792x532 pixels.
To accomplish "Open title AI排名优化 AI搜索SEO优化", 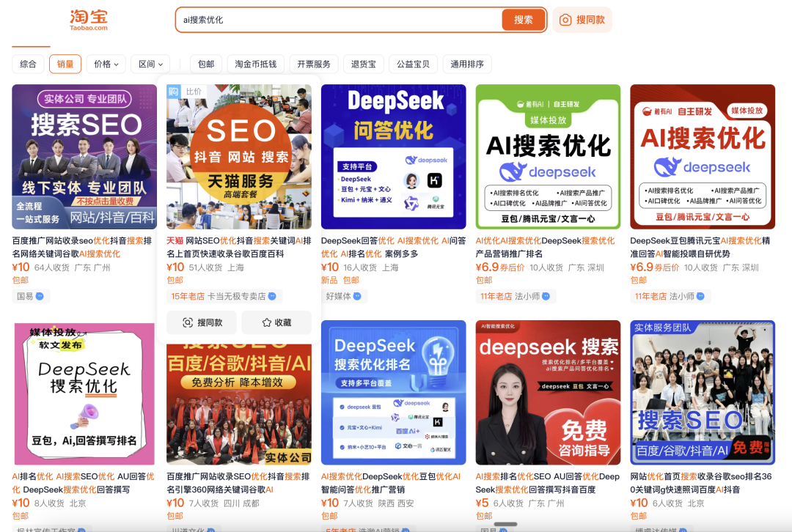I will (x=84, y=483).
